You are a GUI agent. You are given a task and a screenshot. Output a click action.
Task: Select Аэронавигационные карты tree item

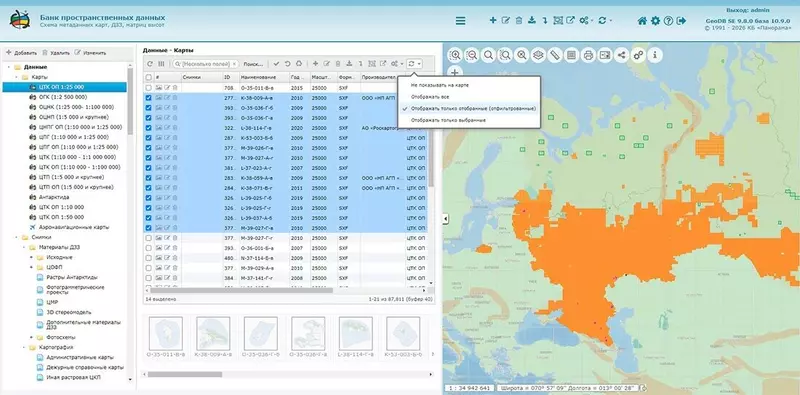(x=74, y=227)
